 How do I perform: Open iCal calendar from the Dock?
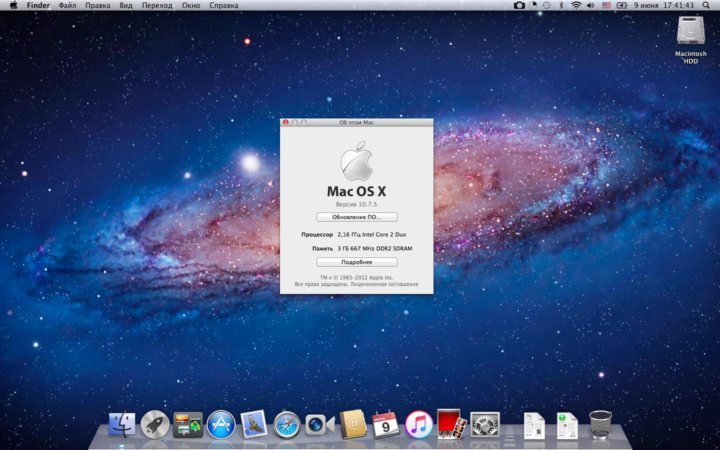385,424
